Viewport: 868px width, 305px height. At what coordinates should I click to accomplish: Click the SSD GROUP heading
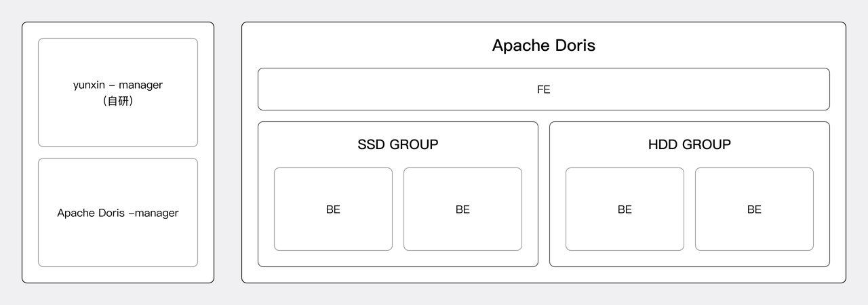click(x=397, y=144)
